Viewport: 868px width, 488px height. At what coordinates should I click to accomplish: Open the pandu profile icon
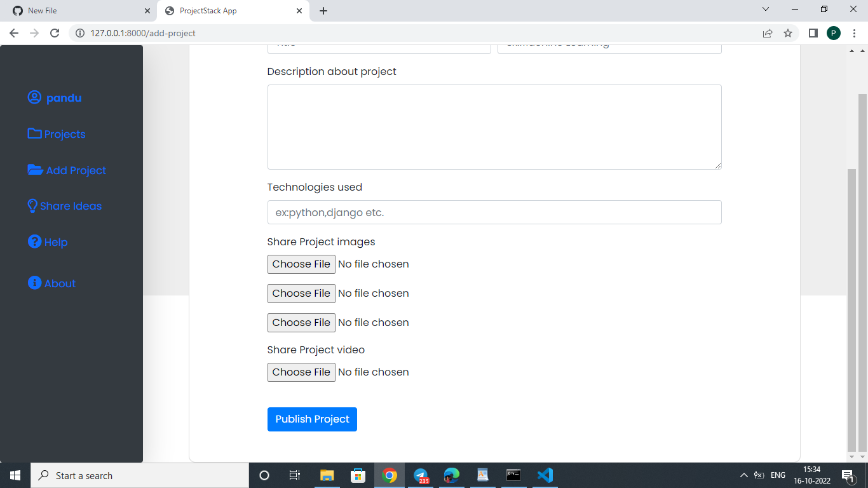34,97
